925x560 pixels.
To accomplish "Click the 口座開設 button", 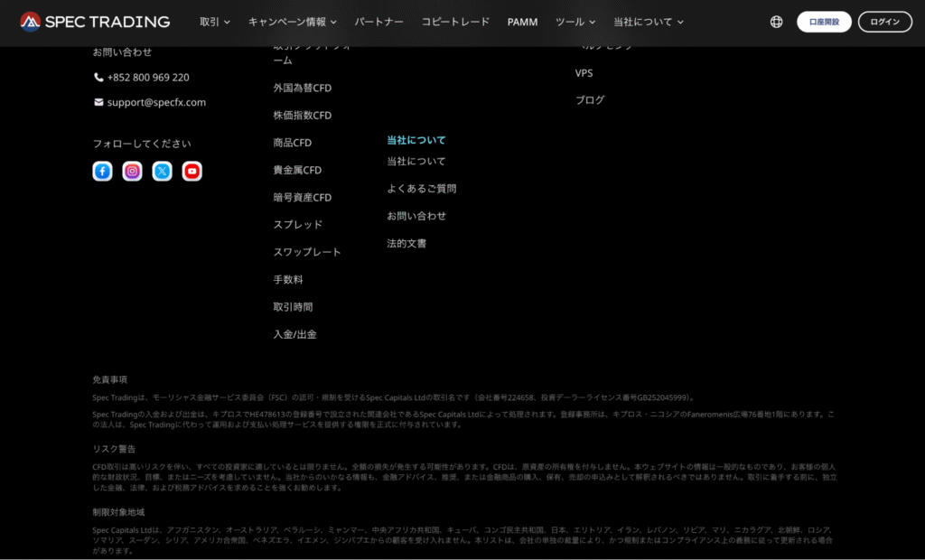I will pyautogui.click(x=824, y=22).
